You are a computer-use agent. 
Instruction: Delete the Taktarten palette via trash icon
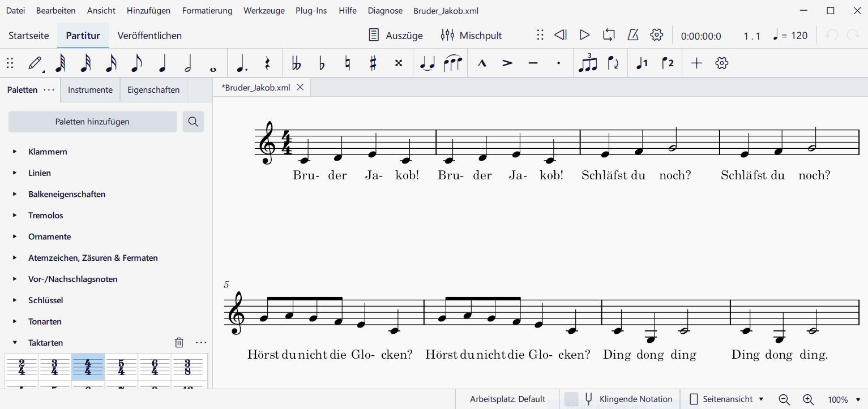point(179,342)
